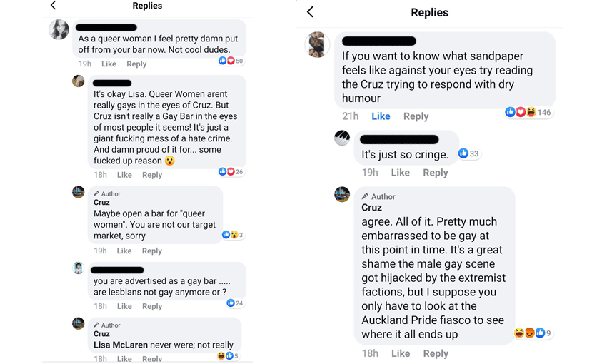Go back using right panel back arrow
607x364 pixels.
(310, 12)
